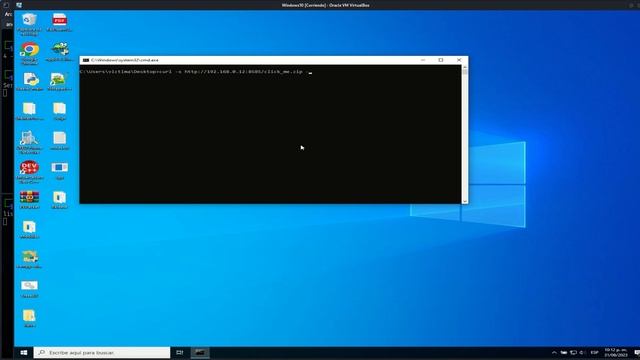This screenshot has height=360, width=640.
Task: Select the Recycle Bin desktop icon
Action: pos(29,23)
